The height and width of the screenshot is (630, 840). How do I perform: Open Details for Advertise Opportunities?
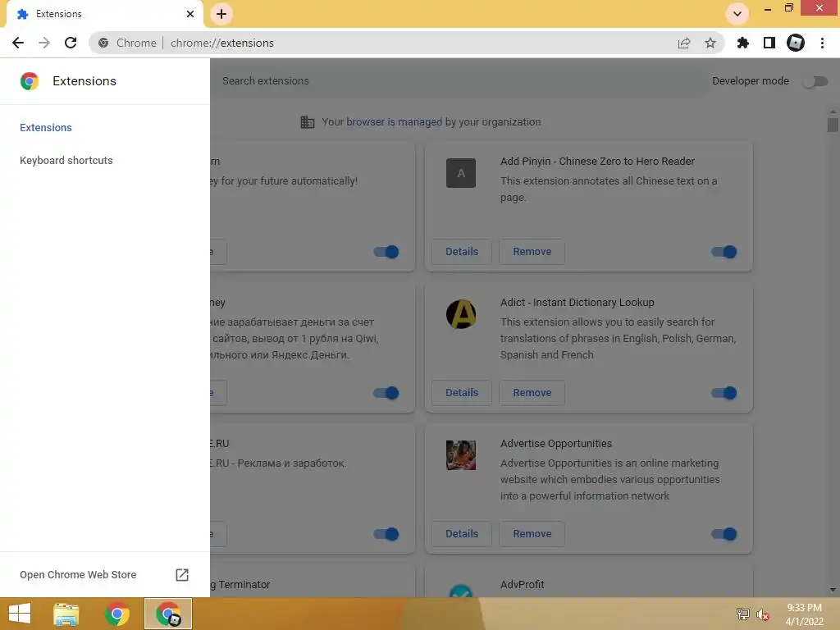tap(462, 533)
